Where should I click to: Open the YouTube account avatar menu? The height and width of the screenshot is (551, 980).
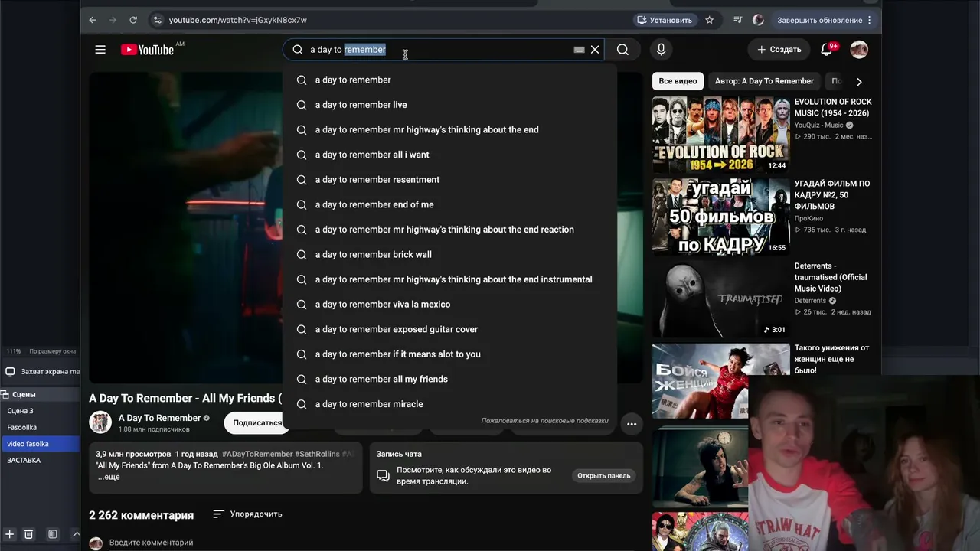[859, 50]
